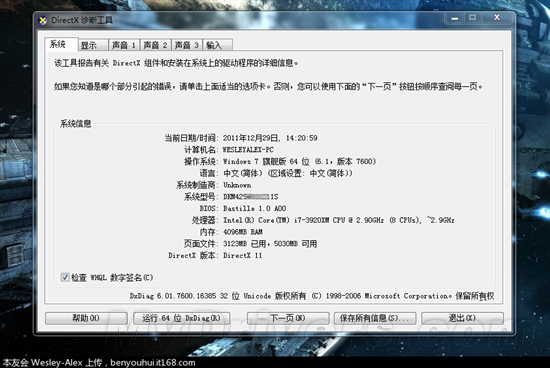This screenshot has height=368, width=550.
Task: Close the DirectX diagnostic window
Action: coord(497,18)
